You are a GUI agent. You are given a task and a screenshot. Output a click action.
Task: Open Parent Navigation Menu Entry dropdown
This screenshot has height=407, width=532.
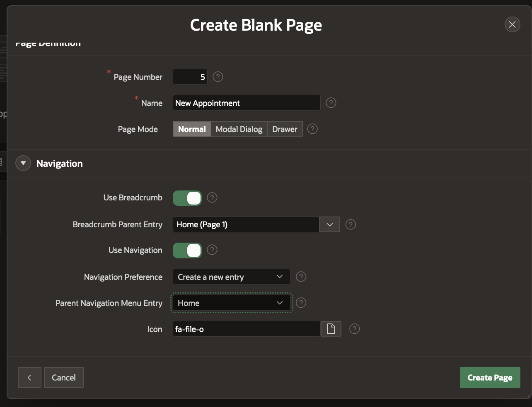[x=231, y=303]
